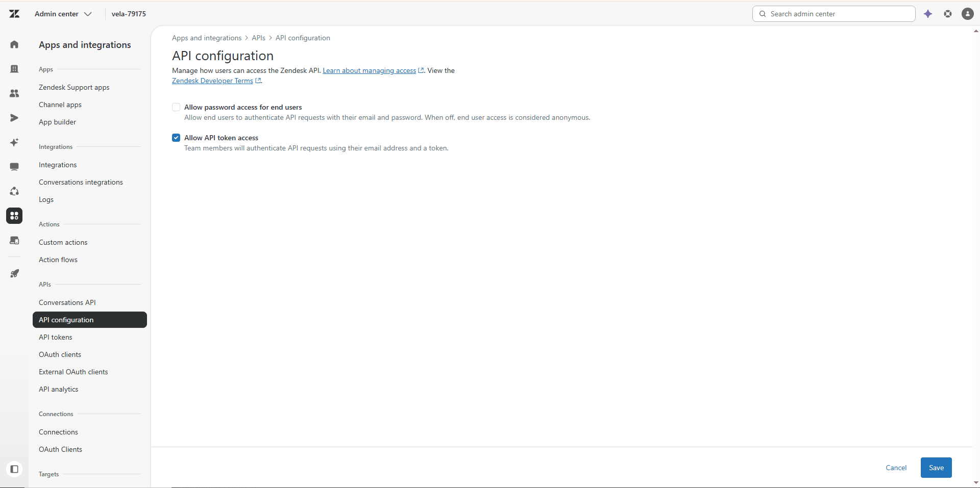This screenshot has height=488, width=980.
Task: Collapse the sidebar with the panel icon
Action: 14,469
